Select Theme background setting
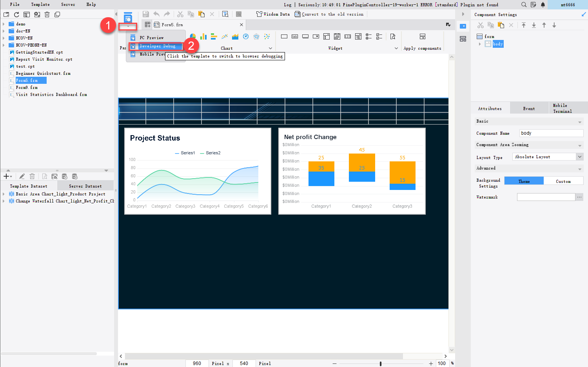 click(524, 181)
